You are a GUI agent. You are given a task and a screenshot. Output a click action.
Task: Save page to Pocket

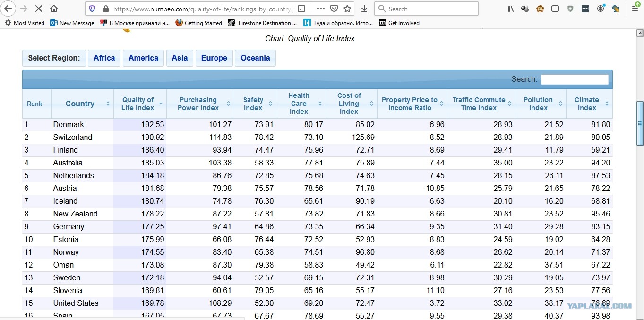click(x=334, y=9)
